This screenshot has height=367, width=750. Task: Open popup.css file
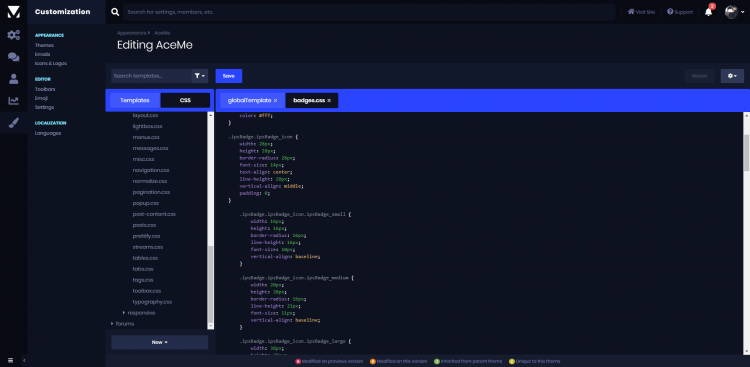pyautogui.click(x=145, y=203)
